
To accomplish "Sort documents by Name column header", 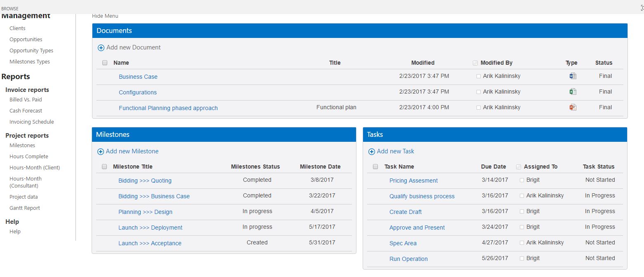I will coord(121,63).
